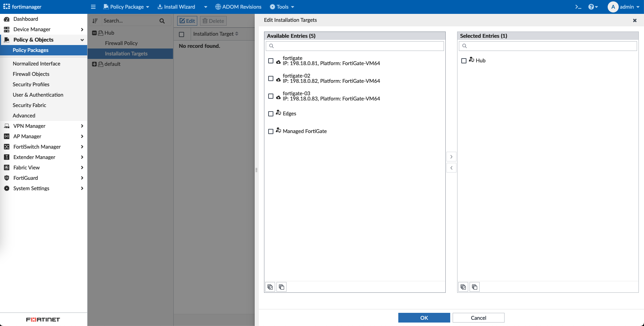The width and height of the screenshot is (644, 326).
Task: Tick the Edges group checkbox
Action: point(271,114)
